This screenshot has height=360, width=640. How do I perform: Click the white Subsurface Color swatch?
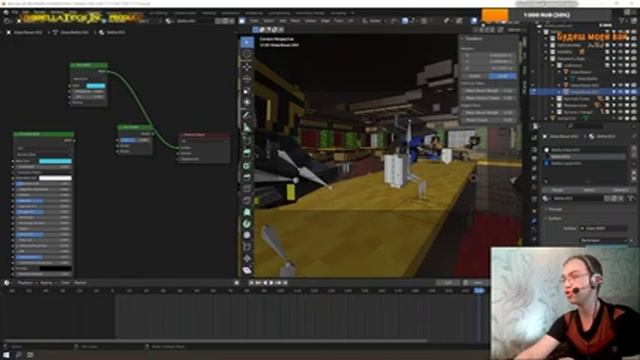55,178
